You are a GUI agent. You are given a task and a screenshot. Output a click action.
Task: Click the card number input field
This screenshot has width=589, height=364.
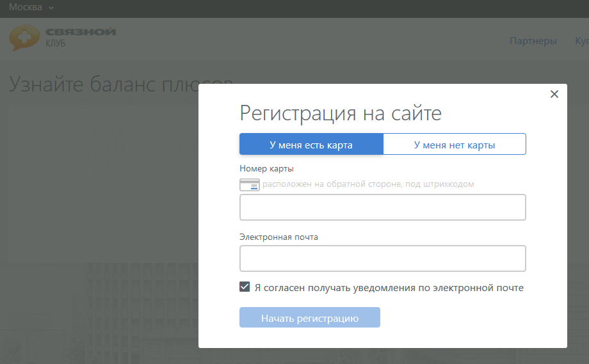pos(382,207)
